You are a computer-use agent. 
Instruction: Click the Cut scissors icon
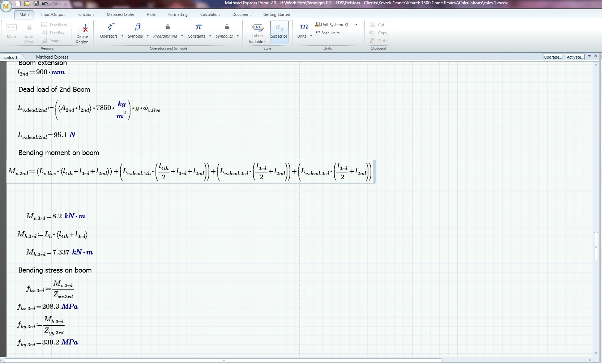[x=372, y=25]
